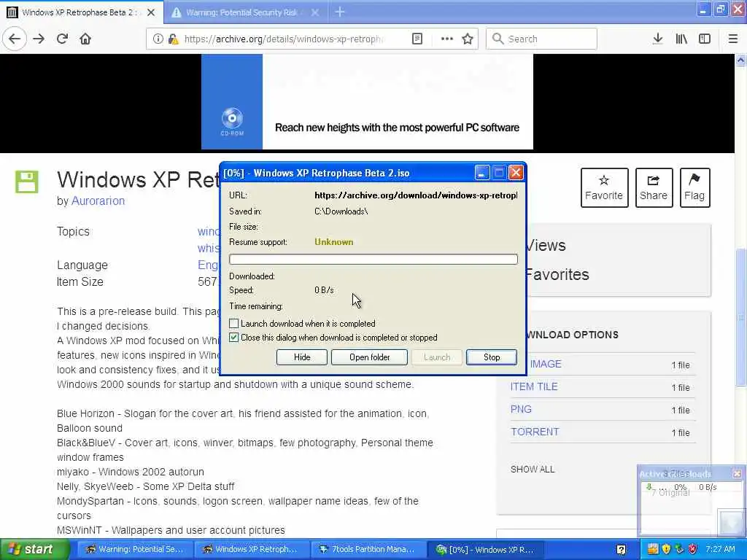This screenshot has width=747, height=560.
Task: Open ITEM TILE download option
Action: click(533, 386)
